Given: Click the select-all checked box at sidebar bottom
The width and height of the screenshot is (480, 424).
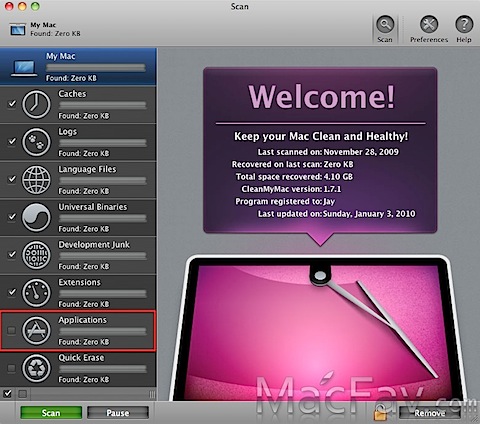Looking at the screenshot, I should (x=7, y=394).
